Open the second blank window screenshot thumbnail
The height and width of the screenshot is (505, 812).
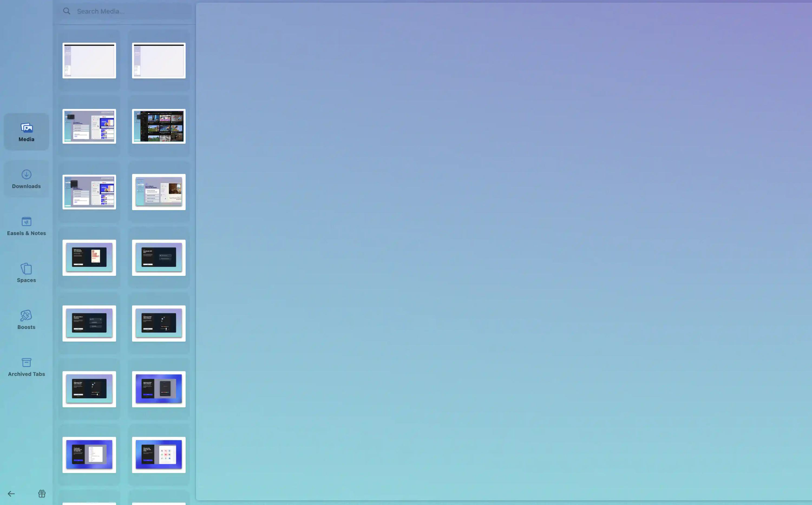[159, 61]
